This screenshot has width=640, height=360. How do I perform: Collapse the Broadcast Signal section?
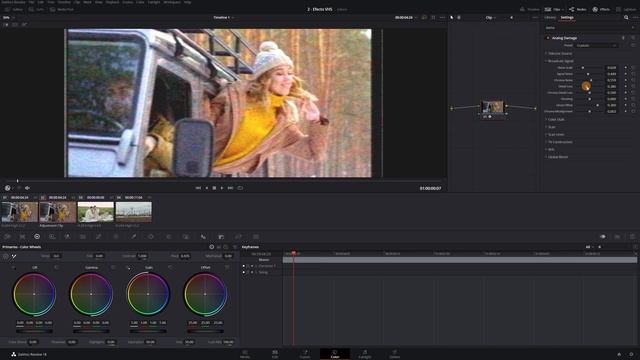tap(559, 61)
